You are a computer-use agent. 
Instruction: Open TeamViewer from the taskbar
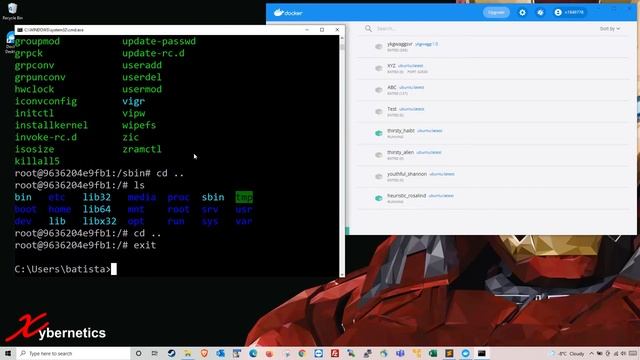[318, 353]
